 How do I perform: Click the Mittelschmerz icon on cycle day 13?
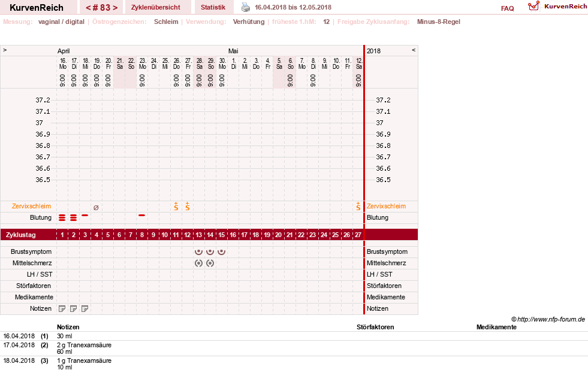coord(199,263)
